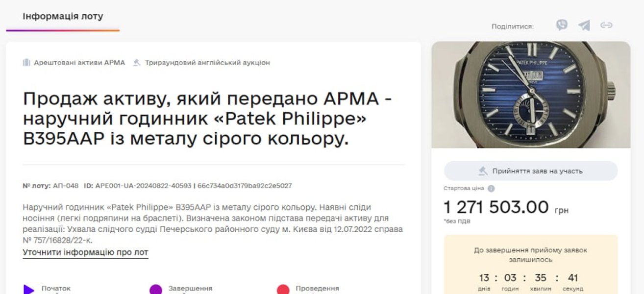Copy lot link with chain icon
This screenshot has width=644, height=294.
[607, 25]
